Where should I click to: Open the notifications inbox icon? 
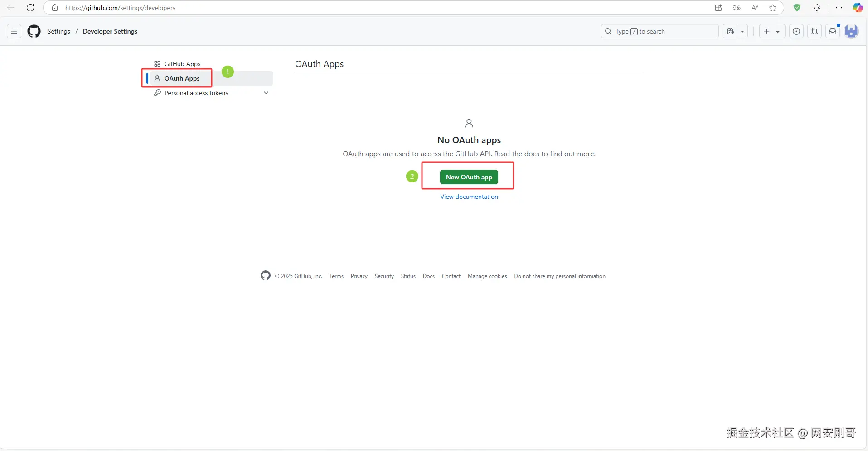point(833,31)
